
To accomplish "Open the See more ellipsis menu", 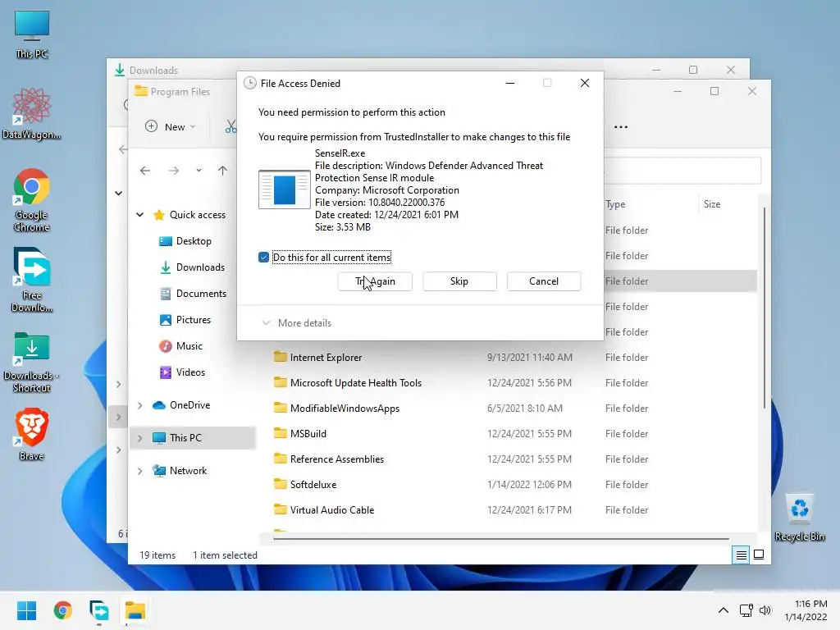I will [x=621, y=127].
